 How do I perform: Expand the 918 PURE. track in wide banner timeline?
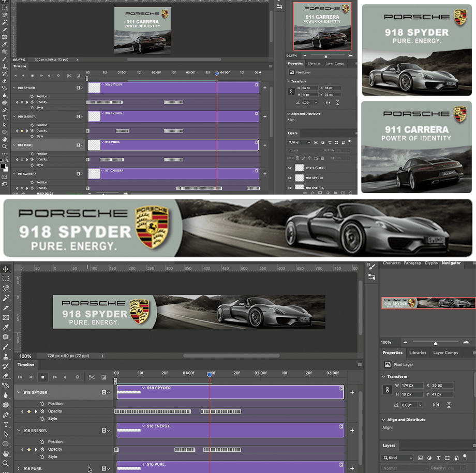pyautogui.click(x=19, y=468)
